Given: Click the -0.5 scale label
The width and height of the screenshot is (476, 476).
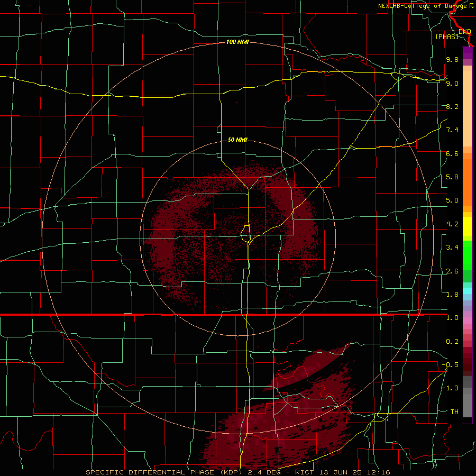Looking at the screenshot, I should pos(450,365).
